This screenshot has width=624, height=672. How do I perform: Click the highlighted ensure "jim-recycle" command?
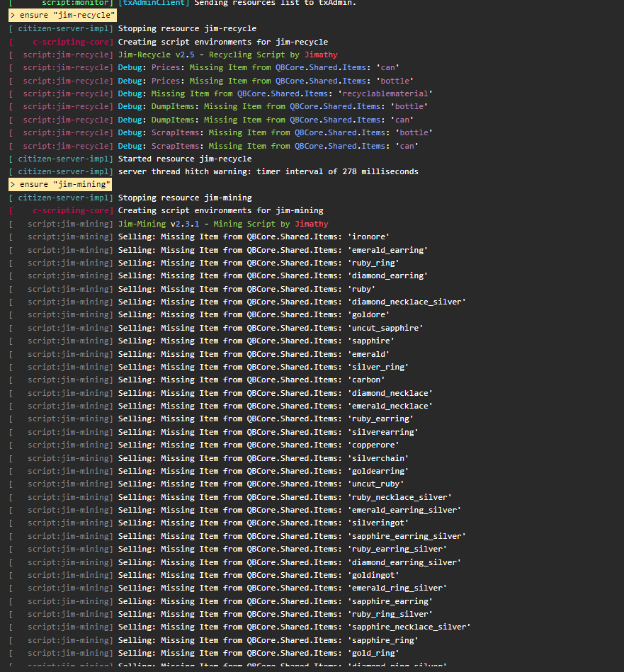tap(62, 16)
